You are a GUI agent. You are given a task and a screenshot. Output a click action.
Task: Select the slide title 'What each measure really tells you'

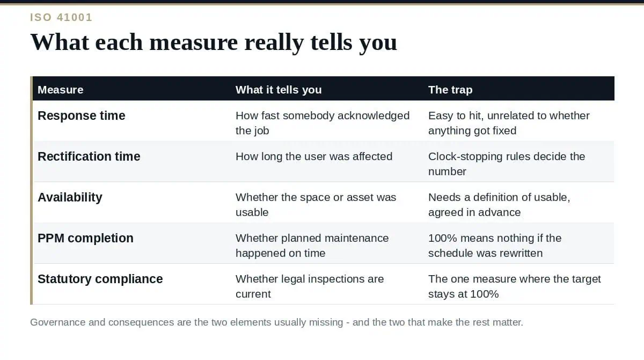214,42
